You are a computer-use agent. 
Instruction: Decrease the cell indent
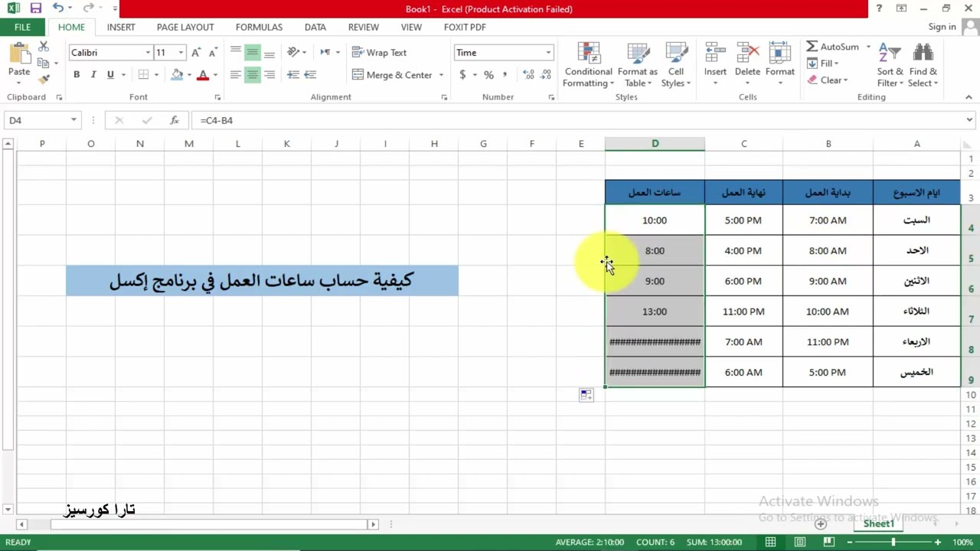coord(293,75)
